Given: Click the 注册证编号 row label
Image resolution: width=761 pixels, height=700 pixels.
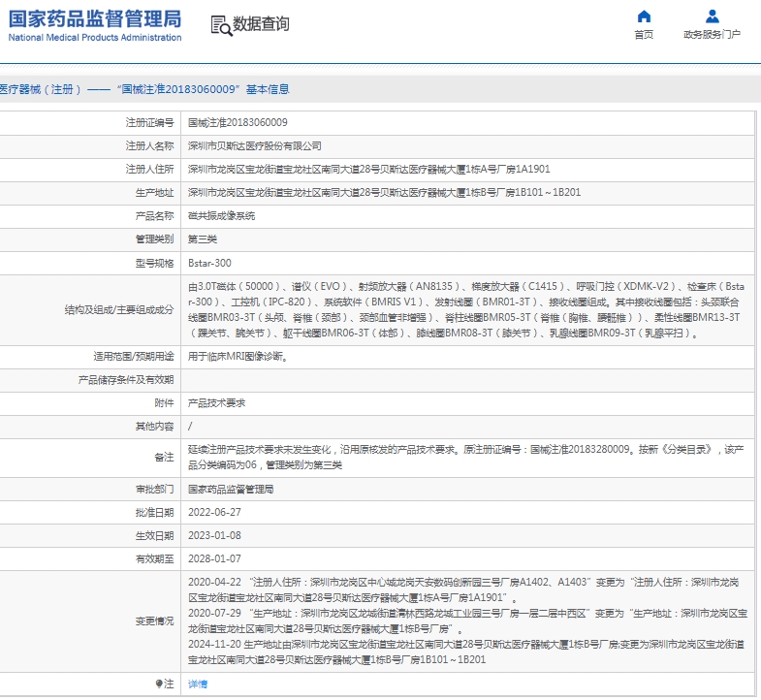Looking at the screenshot, I should pyautogui.click(x=149, y=123).
